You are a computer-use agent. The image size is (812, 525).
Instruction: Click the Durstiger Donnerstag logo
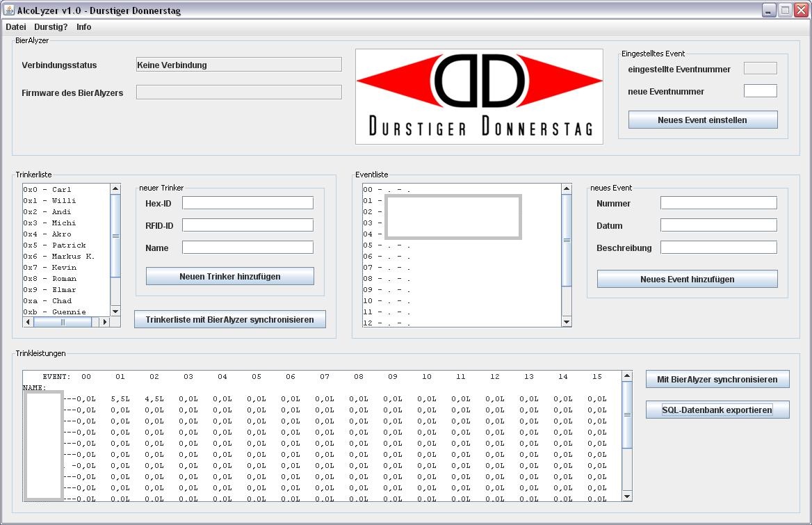click(x=479, y=96)
